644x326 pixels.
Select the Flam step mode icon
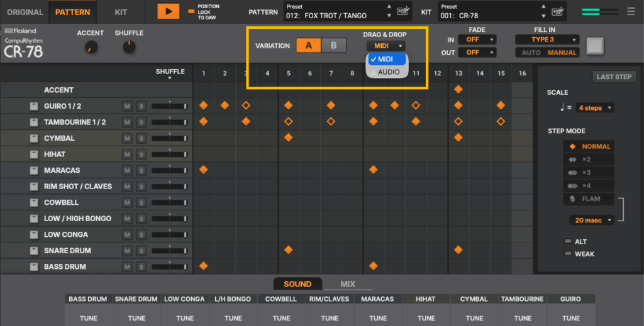pos(572,199)
